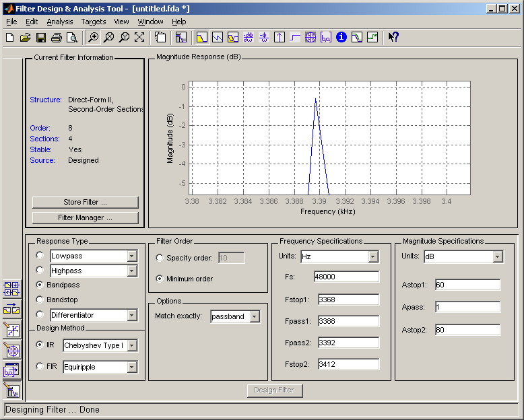Expand the Frequency Units Hz dropdown
The image size is (524, 420).
373,256
